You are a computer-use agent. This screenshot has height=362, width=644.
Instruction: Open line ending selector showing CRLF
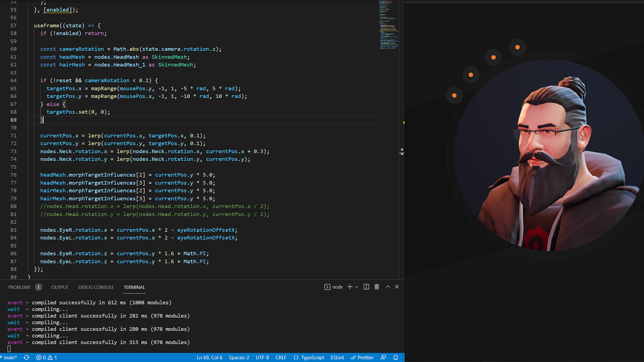[281, 357]
